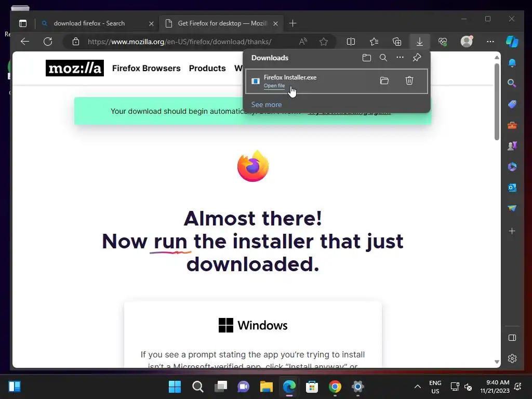Open Products navigation menu
The width and height of the screenshot is (532, 399).
click(207, 68)
